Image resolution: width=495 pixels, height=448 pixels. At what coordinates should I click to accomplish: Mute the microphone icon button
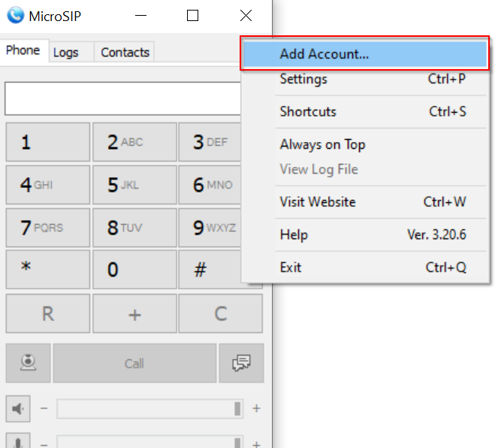click(18, 440)
